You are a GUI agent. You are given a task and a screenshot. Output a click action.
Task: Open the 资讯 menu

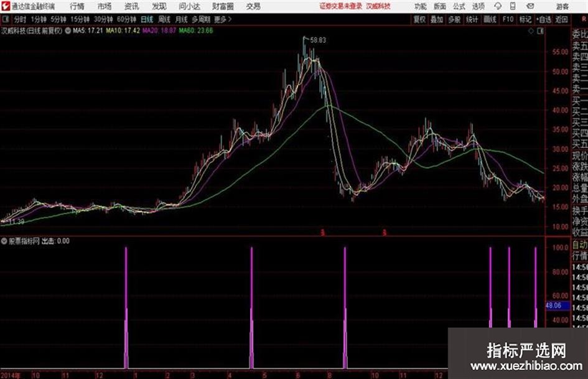[132, 6]
